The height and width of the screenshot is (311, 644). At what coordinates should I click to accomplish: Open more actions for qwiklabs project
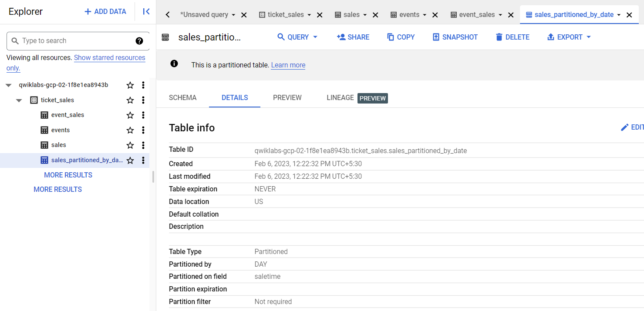point(143,85)
